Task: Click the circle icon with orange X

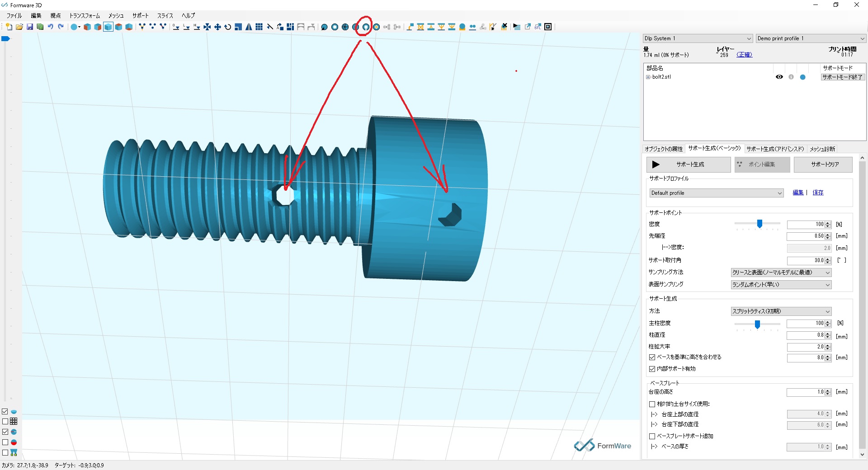Action: coord(376,27)
